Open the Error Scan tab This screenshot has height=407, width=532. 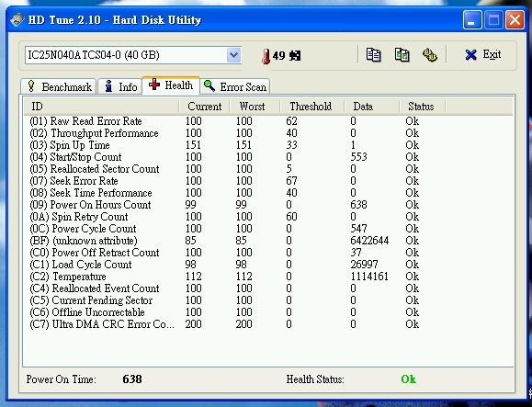coord(235,86)
